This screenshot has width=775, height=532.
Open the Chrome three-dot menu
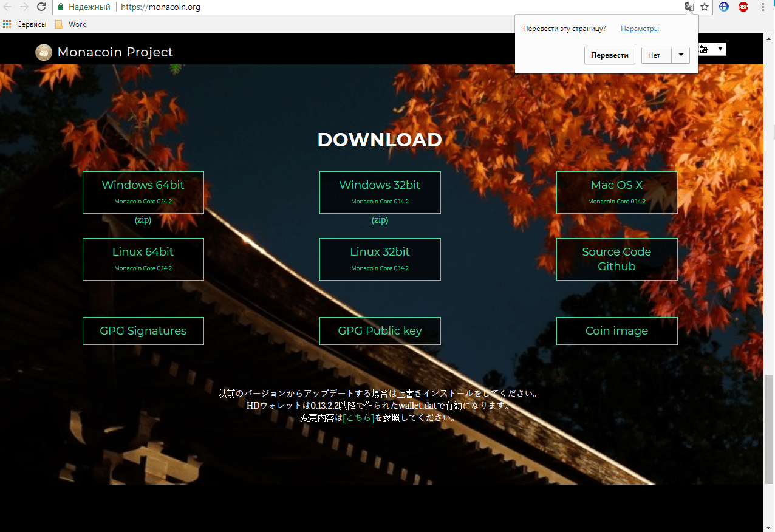[x=763, y=7]
